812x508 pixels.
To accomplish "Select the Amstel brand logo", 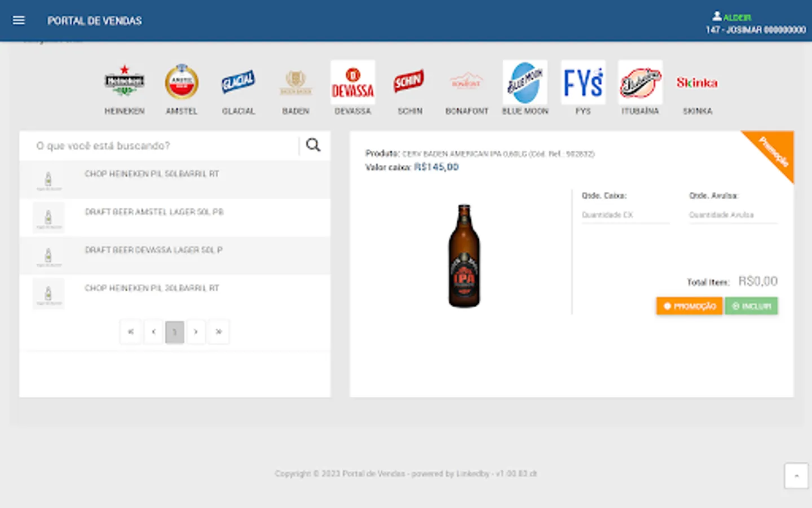I will (x=182, y=82).
